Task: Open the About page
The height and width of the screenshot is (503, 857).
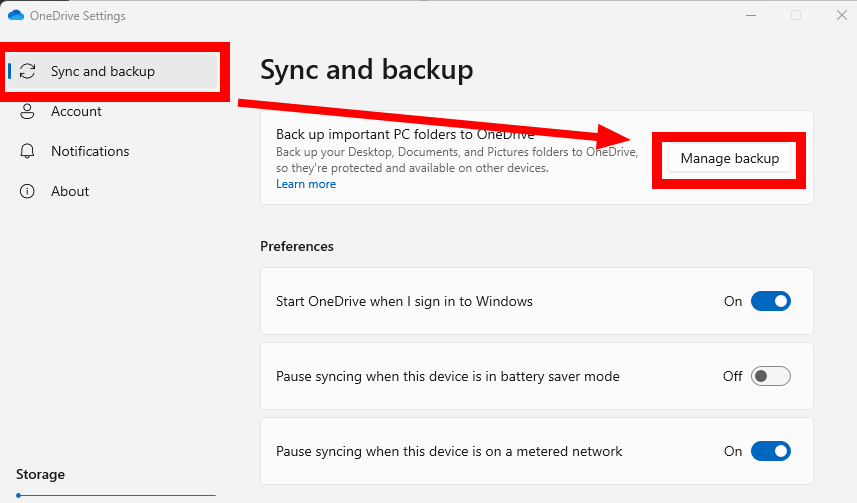Action: (70, 191)
